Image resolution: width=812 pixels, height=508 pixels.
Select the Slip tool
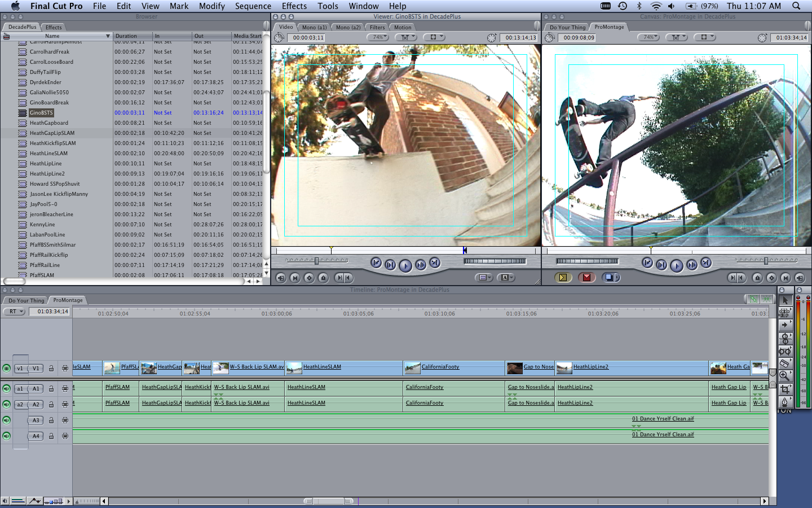pos(784,351)
